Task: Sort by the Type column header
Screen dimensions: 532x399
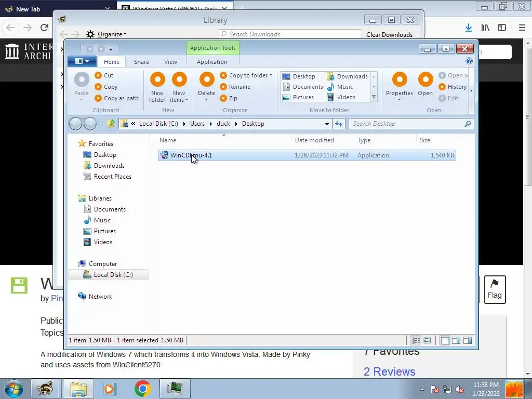Action: pyautogui.click(x=385, y=140)
